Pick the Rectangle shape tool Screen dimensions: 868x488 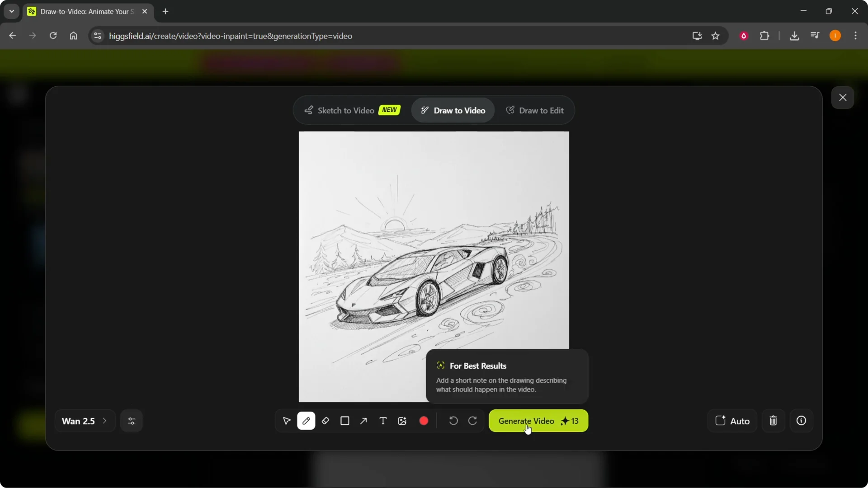pyautogui.click(x=344, y=421)
